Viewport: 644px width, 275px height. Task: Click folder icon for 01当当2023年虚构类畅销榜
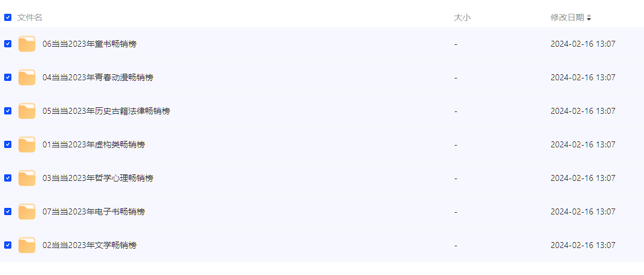point(27,144)
